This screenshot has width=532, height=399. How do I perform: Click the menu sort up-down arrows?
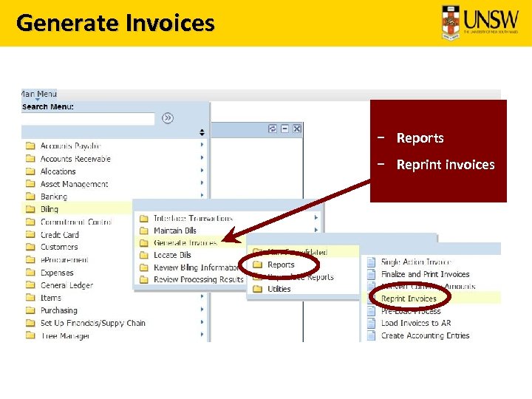202,132
